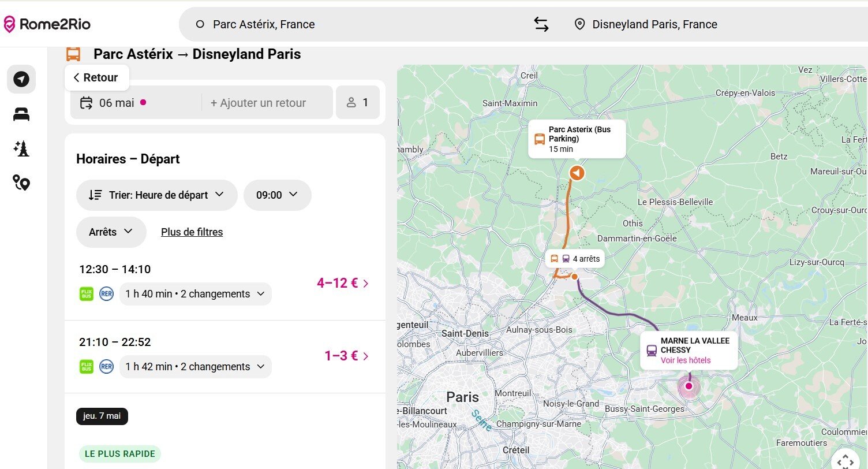Click the + Ajouter un retour field

258,103
